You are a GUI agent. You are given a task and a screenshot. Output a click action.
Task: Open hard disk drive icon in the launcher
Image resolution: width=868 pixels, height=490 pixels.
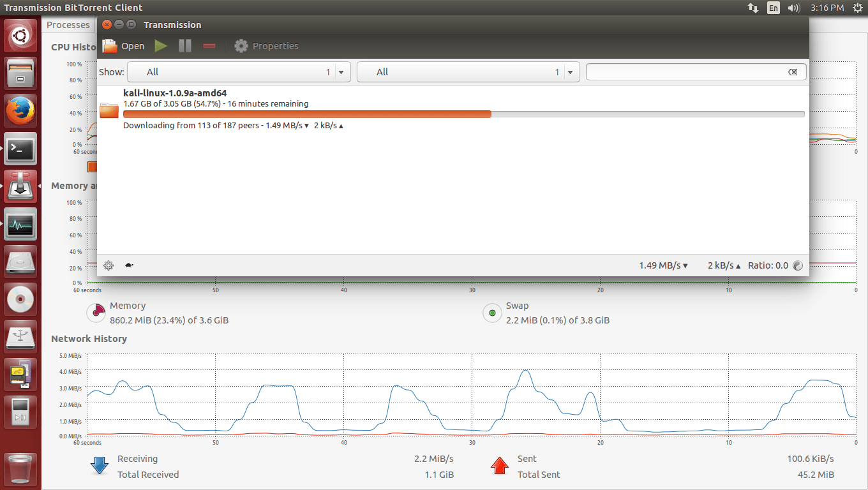point(21,261)
